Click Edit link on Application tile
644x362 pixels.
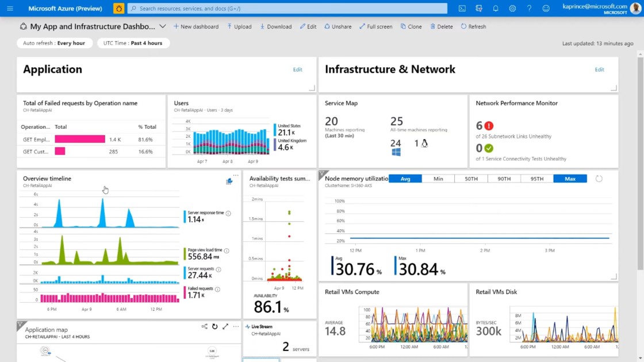pos(297,70)
